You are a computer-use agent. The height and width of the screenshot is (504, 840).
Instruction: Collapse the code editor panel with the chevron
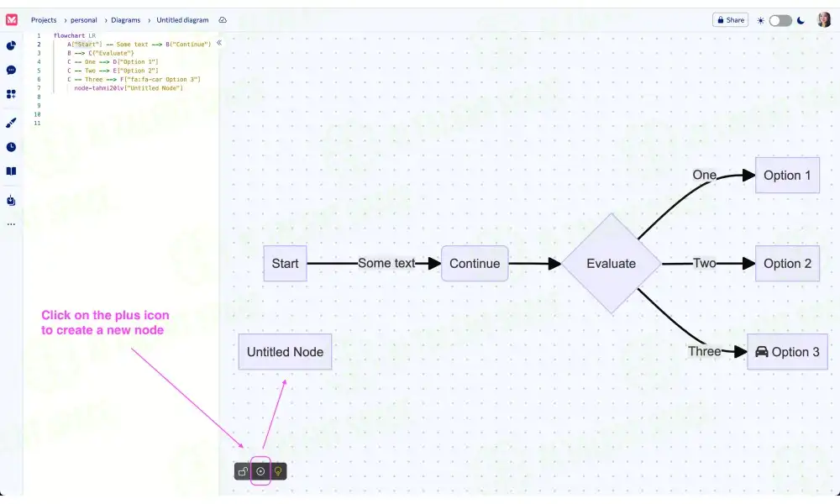pos(218,41)
